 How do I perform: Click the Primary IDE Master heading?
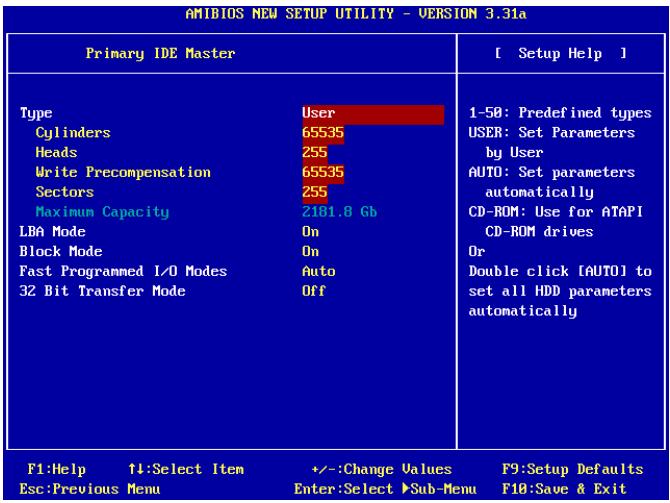point(161,54)
